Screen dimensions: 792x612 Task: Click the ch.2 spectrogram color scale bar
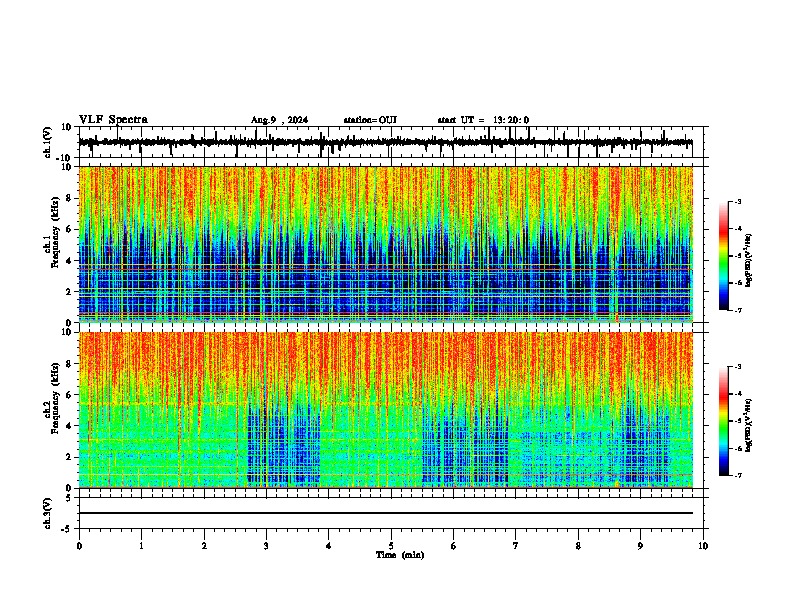coord(724,421)
